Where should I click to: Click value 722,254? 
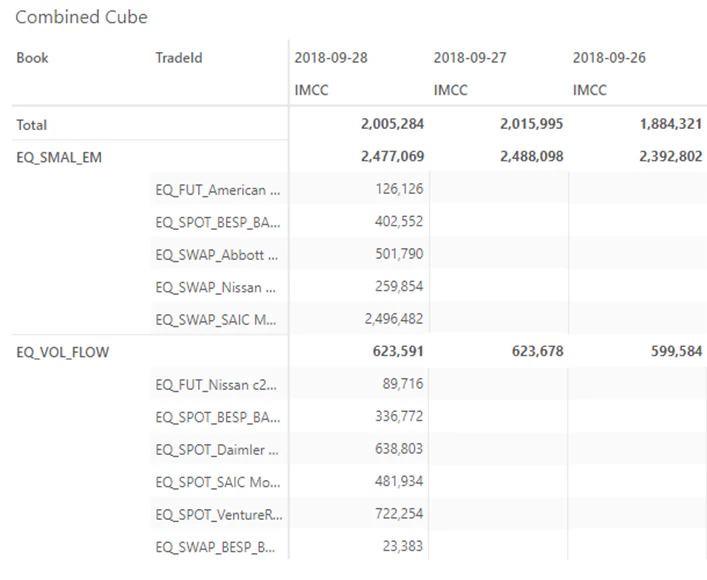coord(399,513)
